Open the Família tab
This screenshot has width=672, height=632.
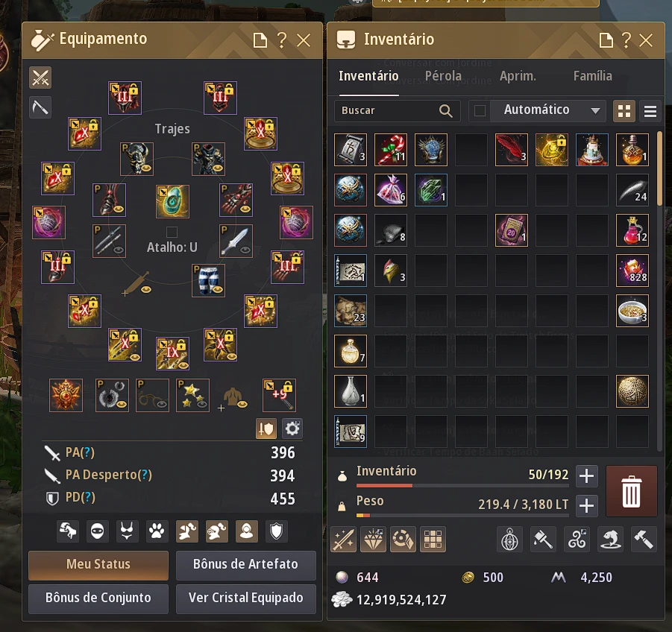[x=592, y=76]
